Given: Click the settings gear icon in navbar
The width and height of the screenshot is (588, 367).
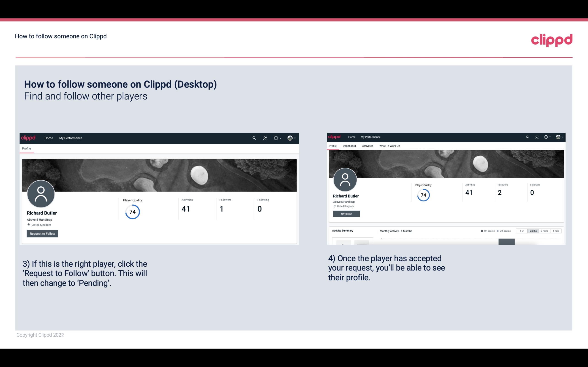Looking at the screenshot, I should pos(276,138).
